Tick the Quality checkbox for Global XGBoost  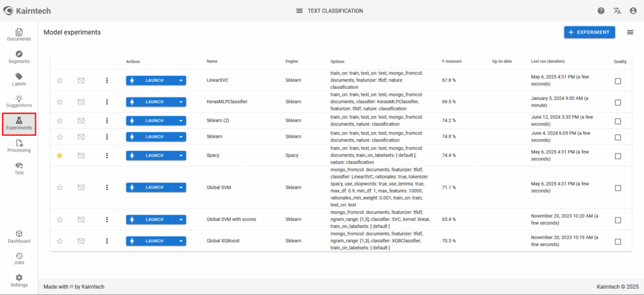(618, 242)
